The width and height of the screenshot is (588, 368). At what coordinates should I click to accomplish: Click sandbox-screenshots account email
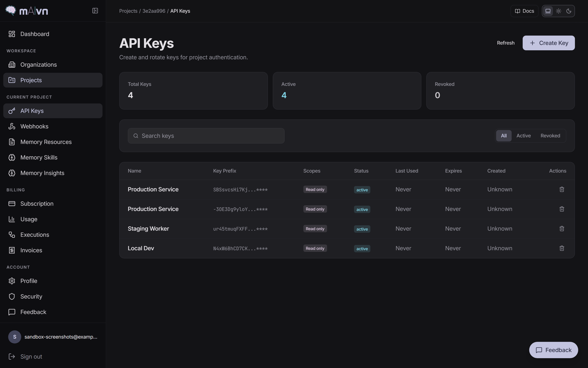pos(61,337)
